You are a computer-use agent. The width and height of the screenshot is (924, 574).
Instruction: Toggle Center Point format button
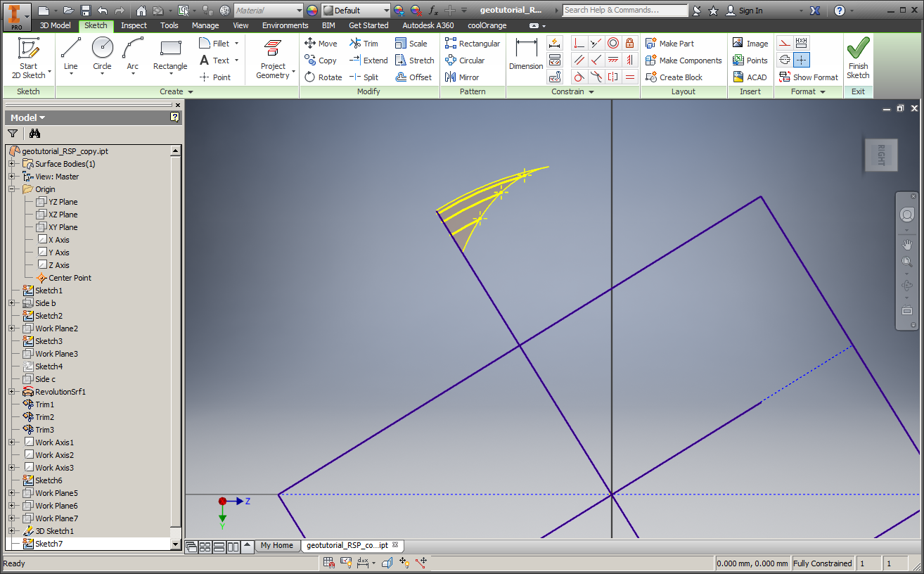click(802, 60)
